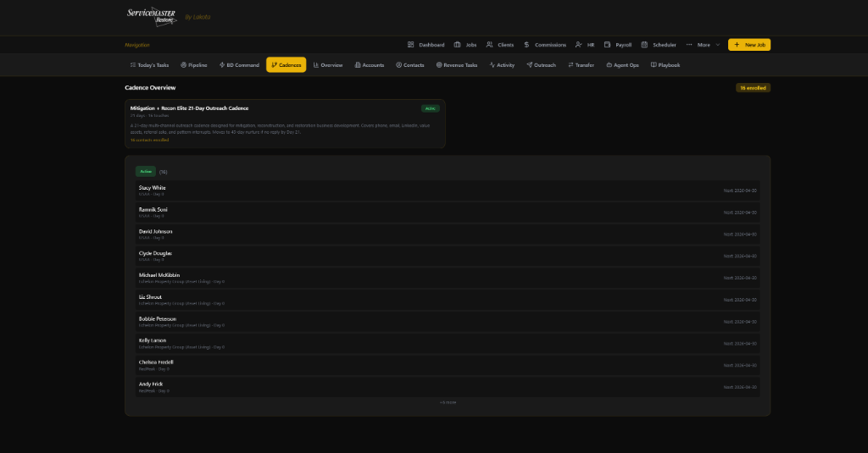Click the Cadence Overview heading
The image size is (868, 453).
(x=150, y=87)
